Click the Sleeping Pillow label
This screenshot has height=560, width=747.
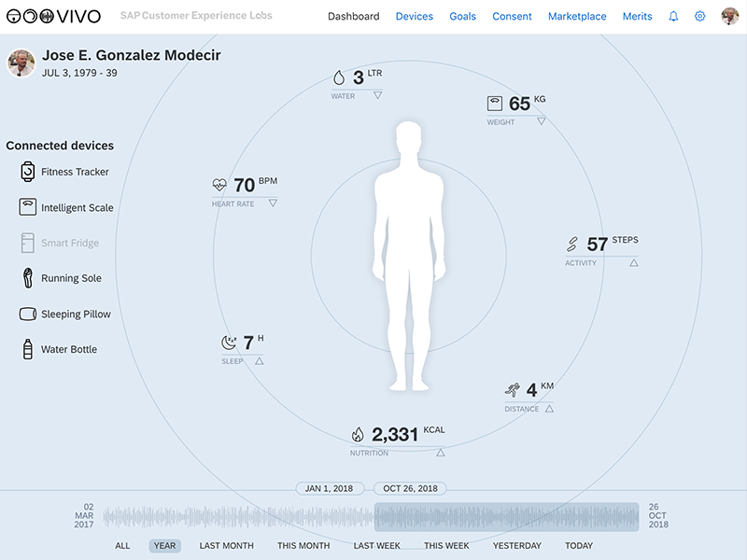click(76, 315)
